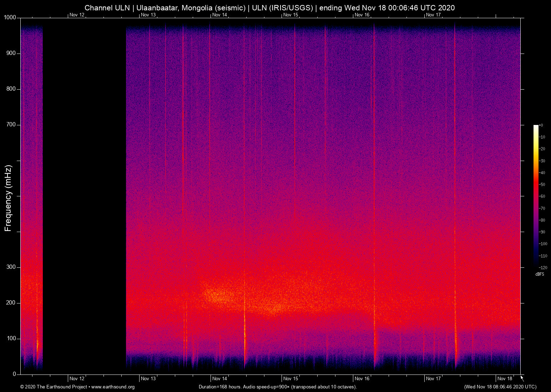The height and width of the screenshot is (392, 551).
Task: Click the Nov 12 label on the top axis
Action: pyautogui.click(x=77, y=15)
